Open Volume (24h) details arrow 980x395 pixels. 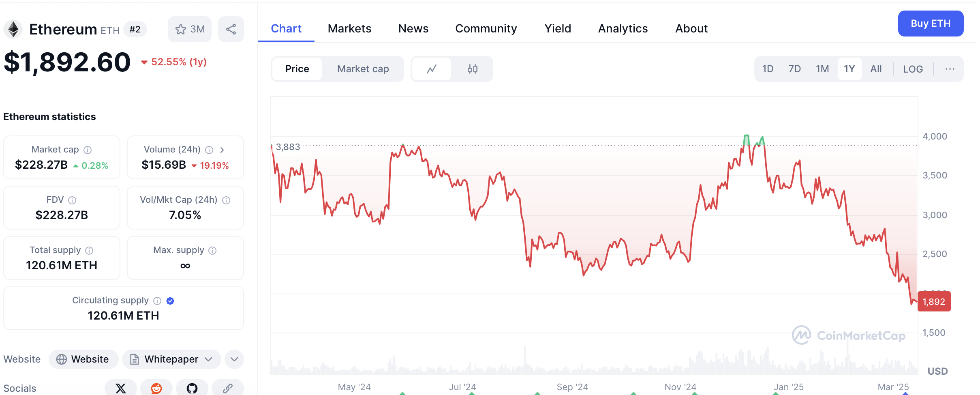point(222,150)
